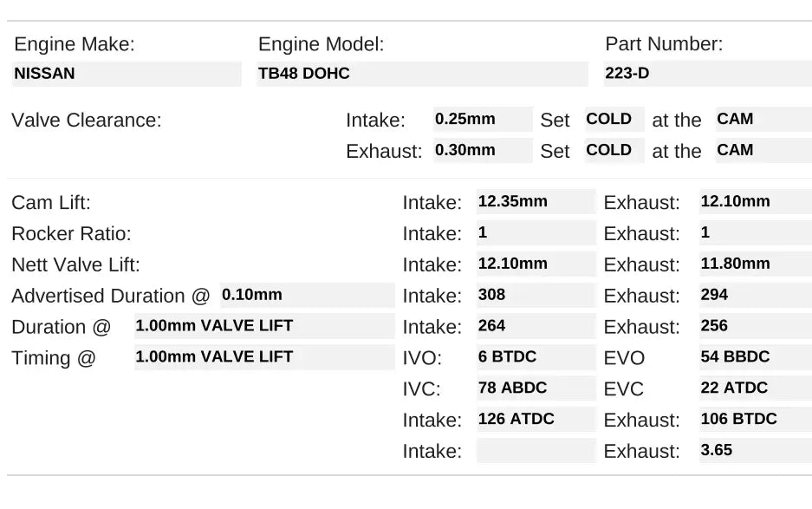Viewport: 812px width, 509px height.
Task: Click the IVO 6 BTDC field
Action: click(536, 357)
